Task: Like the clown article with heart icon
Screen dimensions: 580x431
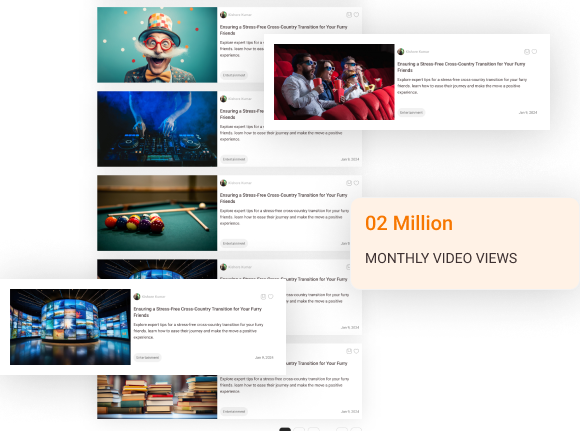Action: [x=356, y=15]
